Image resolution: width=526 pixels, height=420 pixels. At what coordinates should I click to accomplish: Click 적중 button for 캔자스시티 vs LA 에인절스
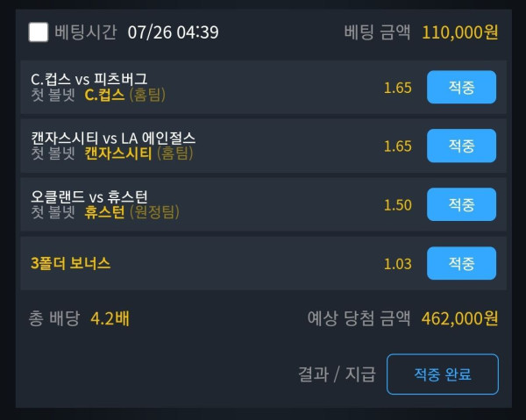pos(461,146)
